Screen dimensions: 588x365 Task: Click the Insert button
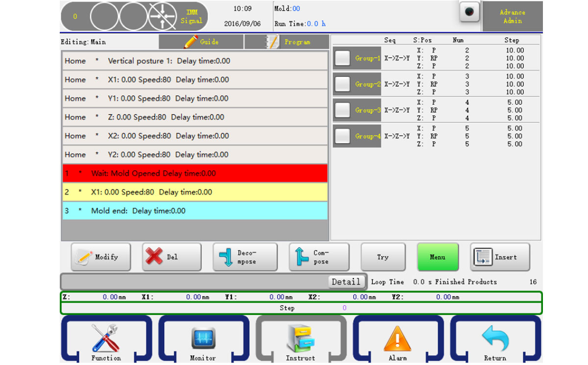500,257
